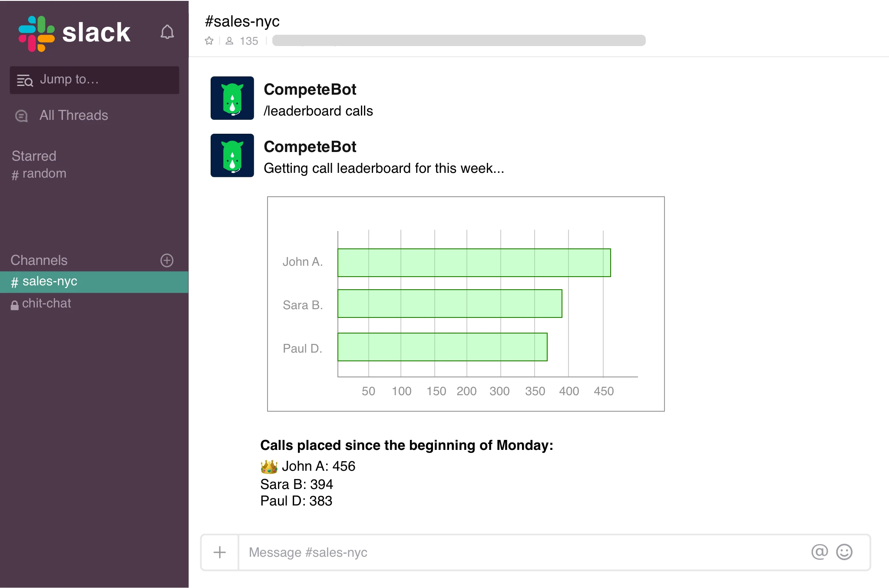The width and height of the screenshot is (889, 588).
Task: Click the 'Calls placed since the beginning of Monday' heading
Action: 406,446
